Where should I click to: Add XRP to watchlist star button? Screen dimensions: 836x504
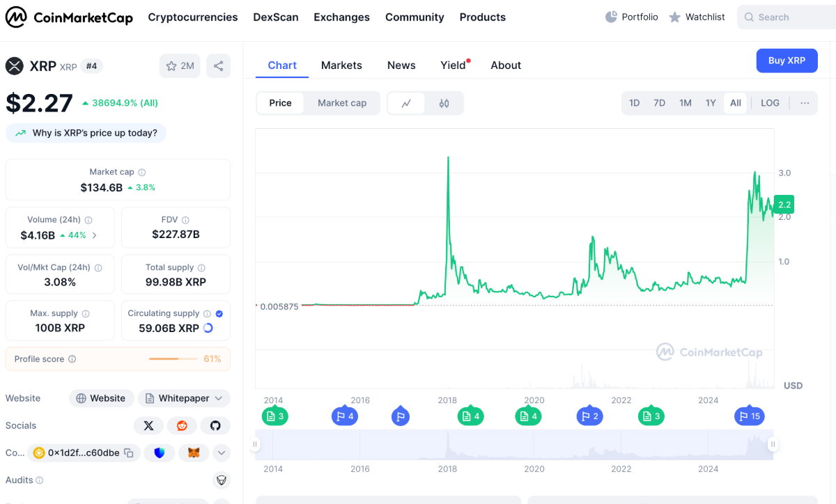click(x=180, y=66)
